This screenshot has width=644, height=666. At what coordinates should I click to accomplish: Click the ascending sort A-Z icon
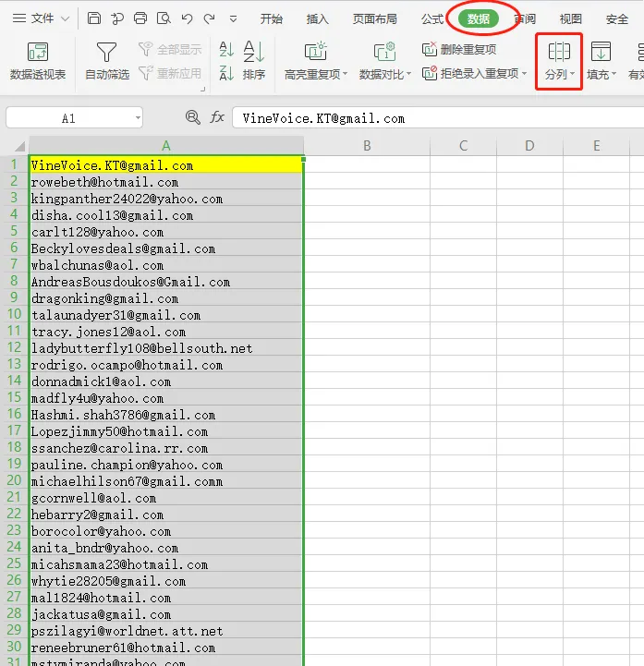(x=226, y=49)
